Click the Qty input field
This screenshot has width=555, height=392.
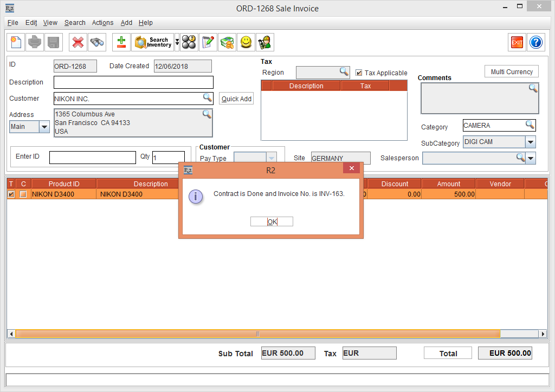[x=169, y=158]
